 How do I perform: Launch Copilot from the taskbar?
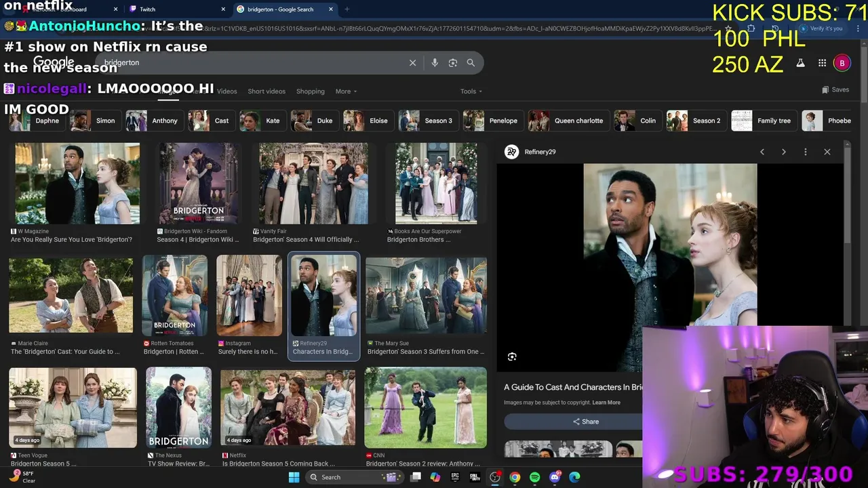tap(435, 477)
